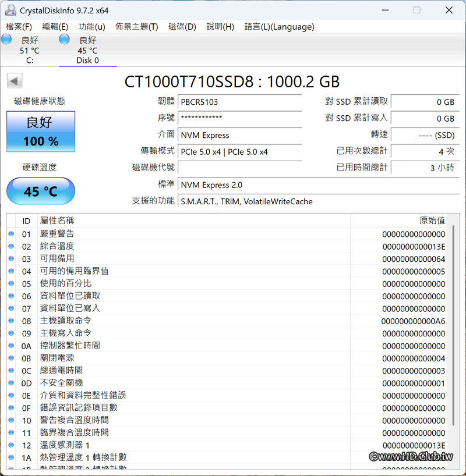Select the raw value 000000000000A6
The width and height of the screenshot is (466, 476).
[x=413, y=321]
